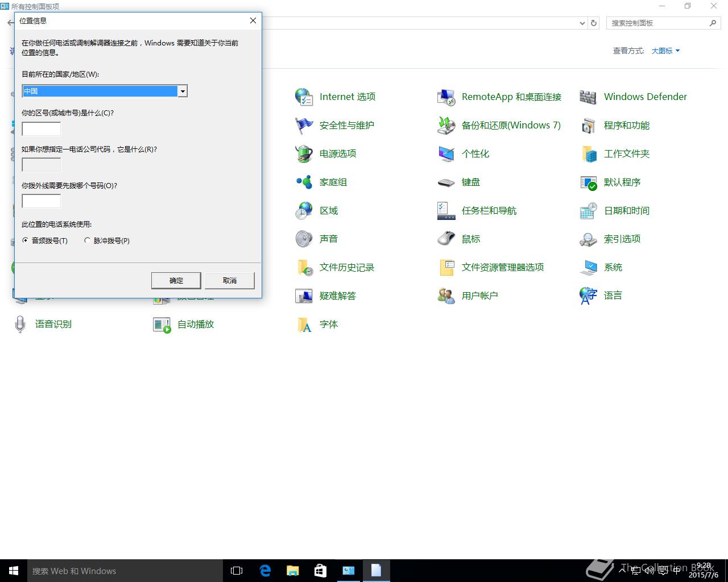Open Task View on the taskbar
Screen dimensions: 728x582
tap(237, 571)
